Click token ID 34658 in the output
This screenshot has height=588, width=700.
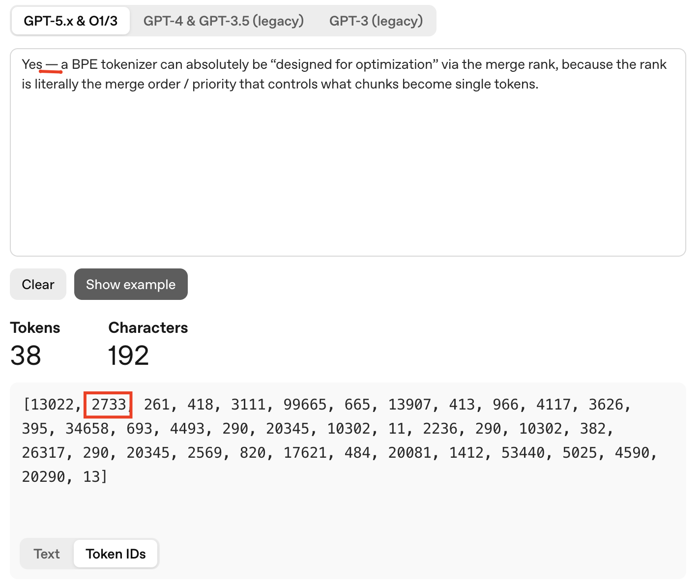click(87, 429)
